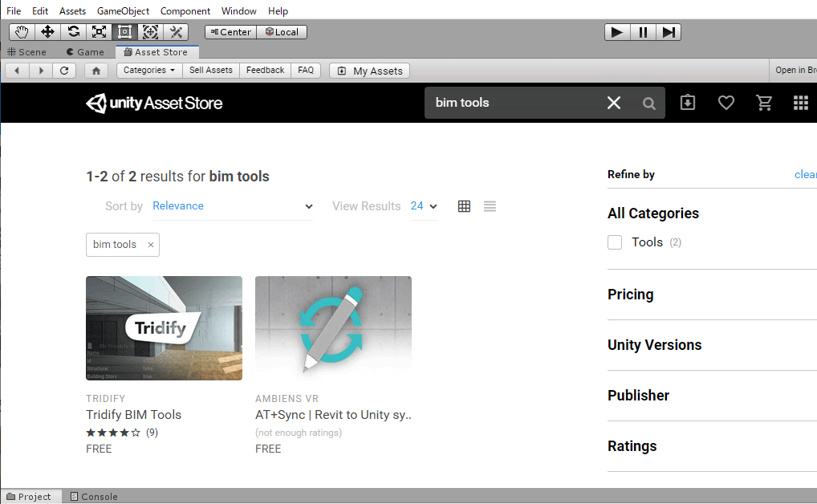This screenshot has height=504, width=817.
Task: Open AMBIENS VR publisher link
Action: (x=287, y=399)
